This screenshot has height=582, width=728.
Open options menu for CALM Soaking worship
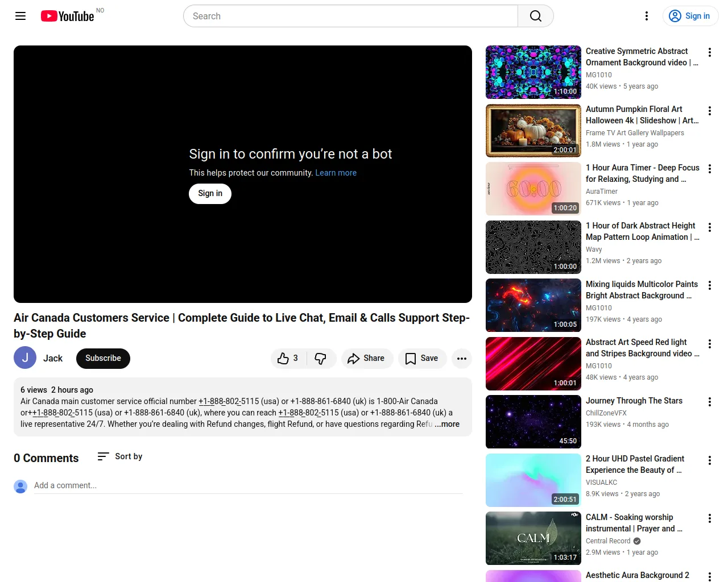710,518
